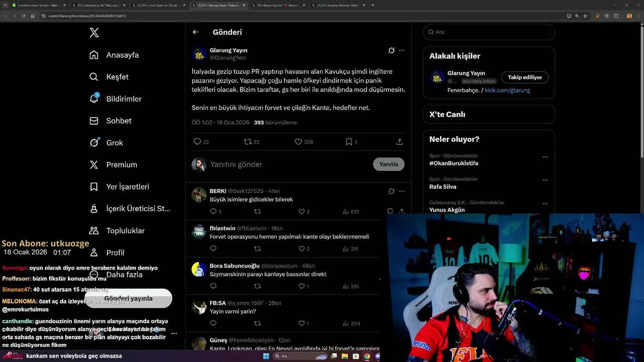Image resolution: width=644 pixels, height=362 pixels.
Task: Open the X logo home icon
Action: coord(94,33)
